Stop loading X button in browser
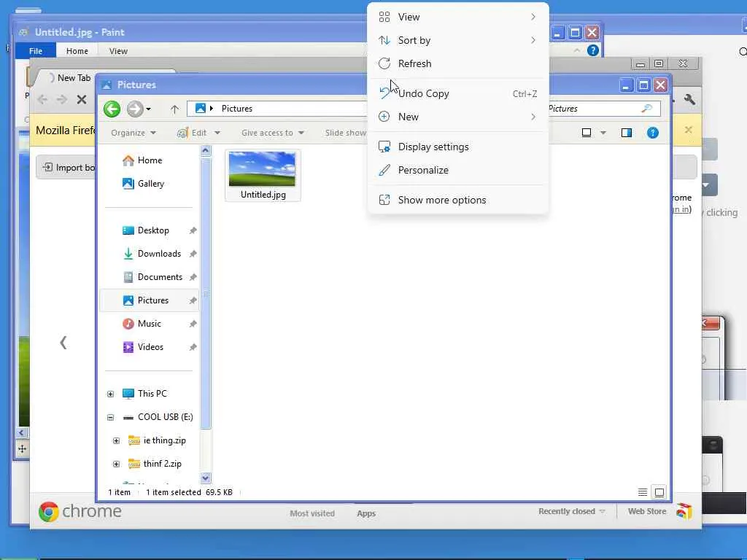Viewport: 747px width, 560px height. 82,99
